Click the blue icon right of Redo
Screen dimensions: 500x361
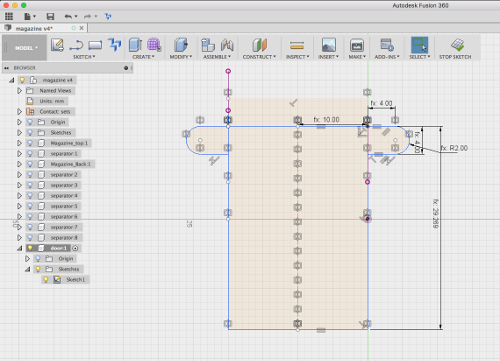pyautogui.click(x=108, y=16)
